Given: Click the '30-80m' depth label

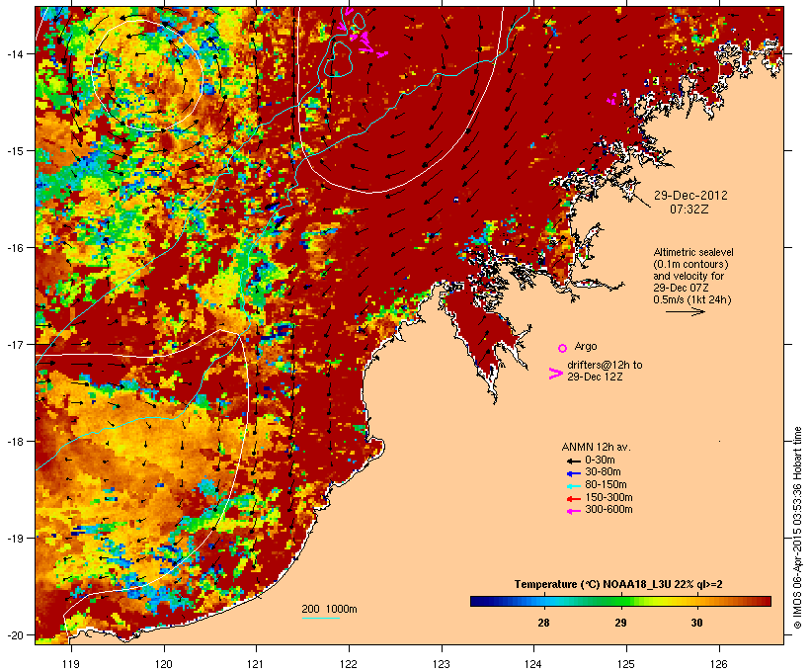Looking at the screenshot, I should [x=603, y=472].
